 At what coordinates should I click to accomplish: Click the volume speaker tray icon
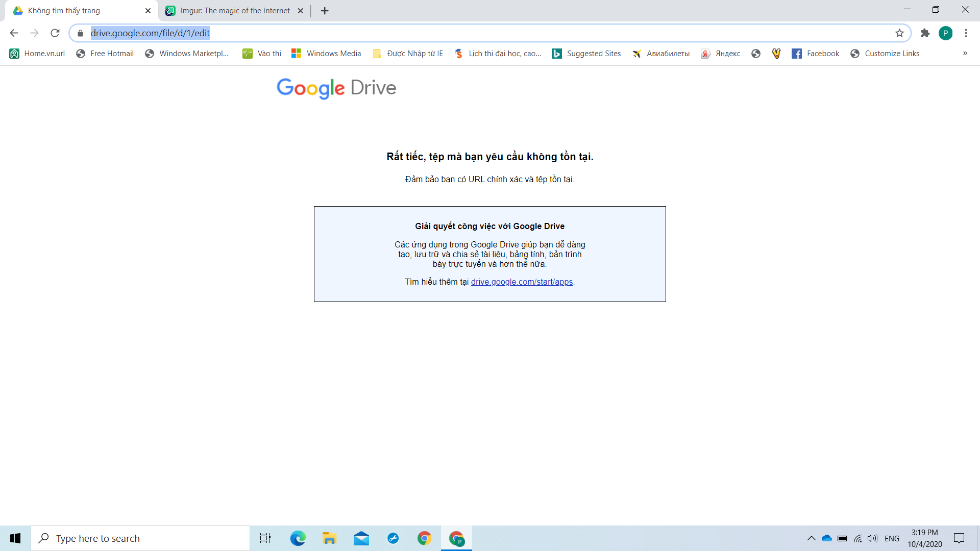pos(872,538)
